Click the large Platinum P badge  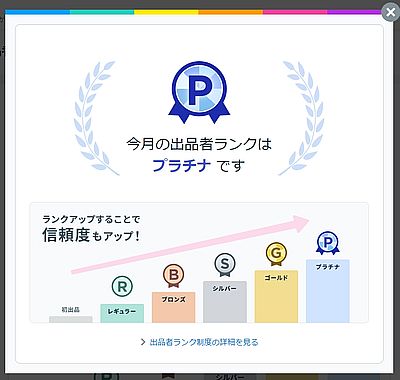click(x=199, y=92)
